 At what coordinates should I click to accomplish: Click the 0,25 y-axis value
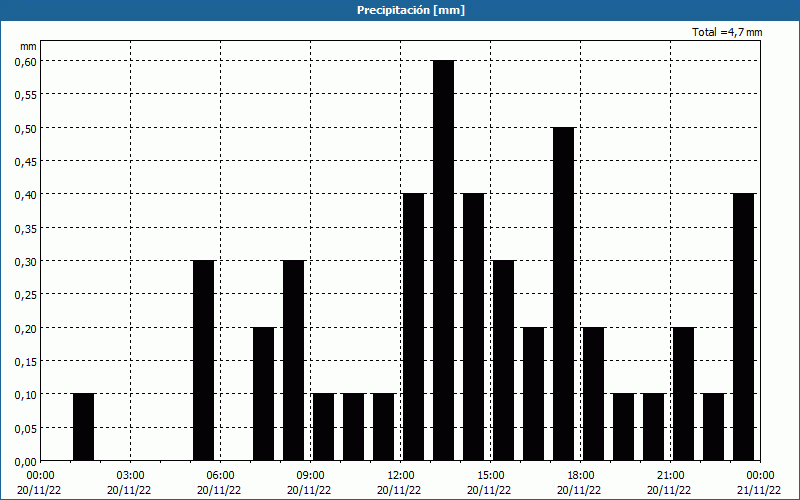pyautogui.click(x=26, y=294)
